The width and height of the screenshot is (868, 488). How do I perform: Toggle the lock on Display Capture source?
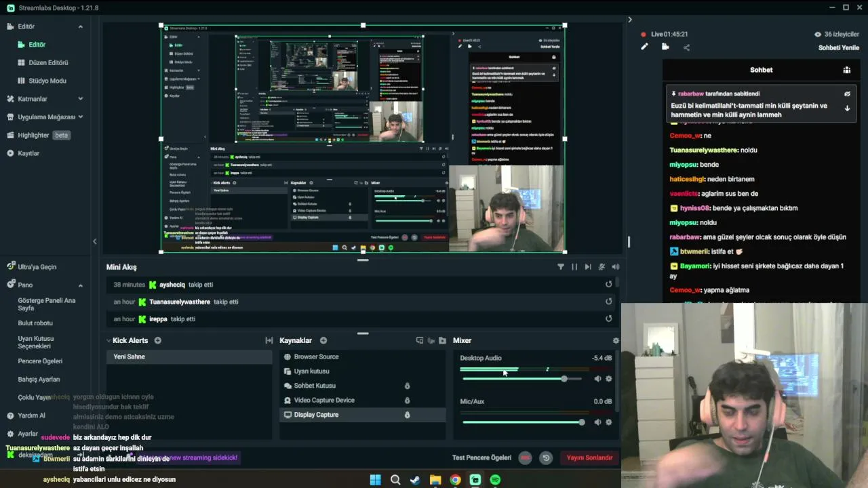[x=407, y=415]
